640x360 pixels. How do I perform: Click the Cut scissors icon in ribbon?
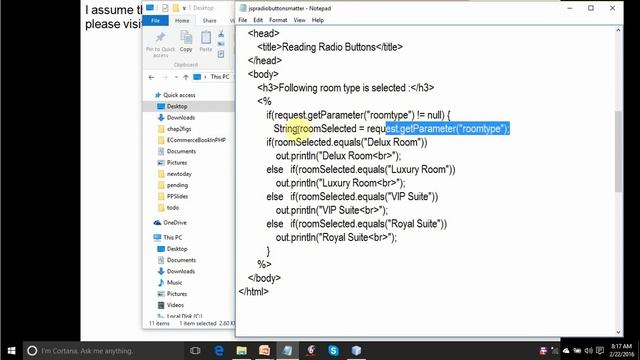coord(221,33)
